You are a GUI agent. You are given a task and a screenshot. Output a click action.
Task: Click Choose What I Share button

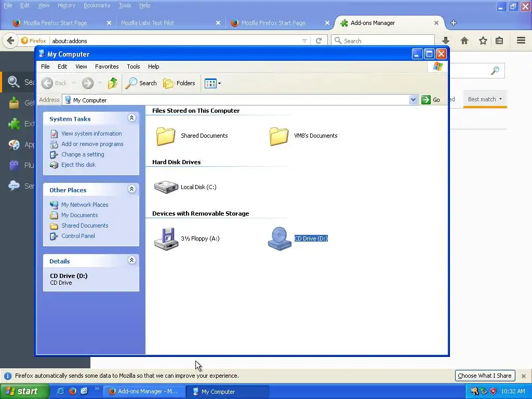click(x=485, y=376)
